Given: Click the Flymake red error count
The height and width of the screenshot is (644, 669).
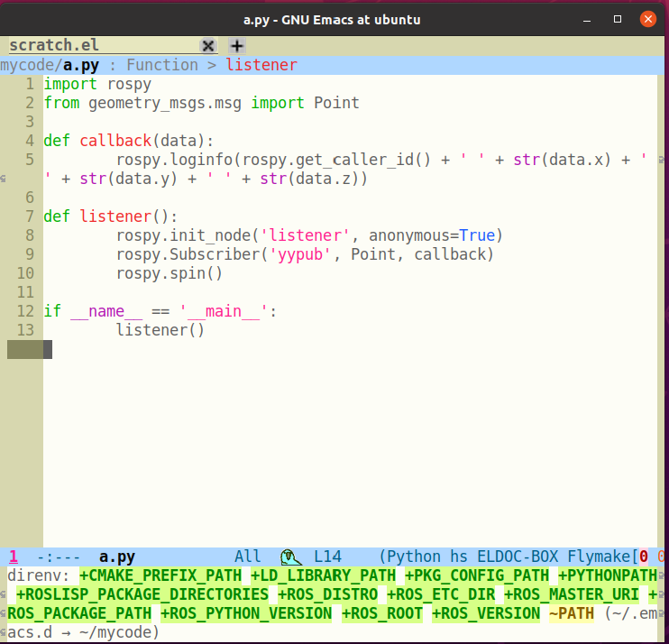Looking at the screenshot, I should coord(643,557).
